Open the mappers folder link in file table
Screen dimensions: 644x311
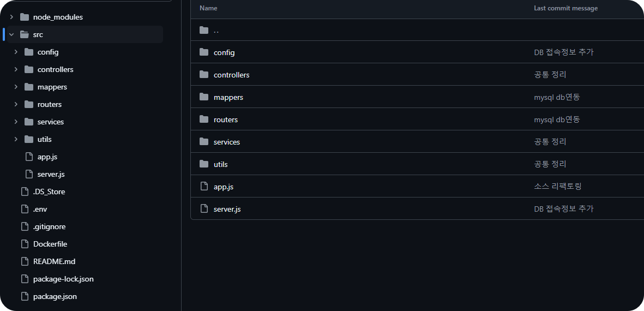point(228,97)
